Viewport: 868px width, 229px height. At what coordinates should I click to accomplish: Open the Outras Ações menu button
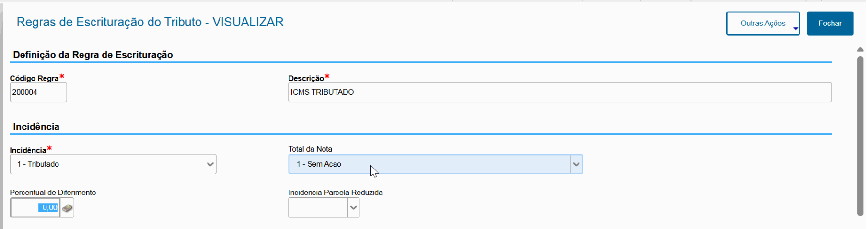tap(762, 23)
